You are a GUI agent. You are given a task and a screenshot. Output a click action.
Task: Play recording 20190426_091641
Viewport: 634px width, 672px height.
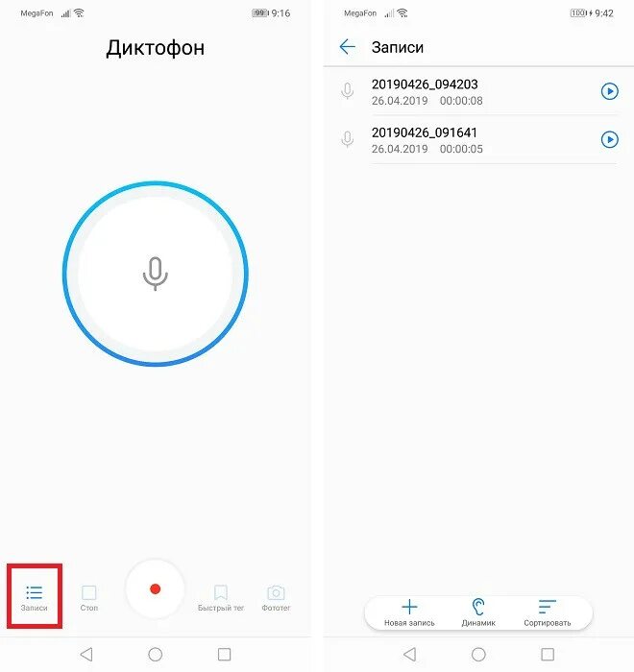(x=610, y=140)
